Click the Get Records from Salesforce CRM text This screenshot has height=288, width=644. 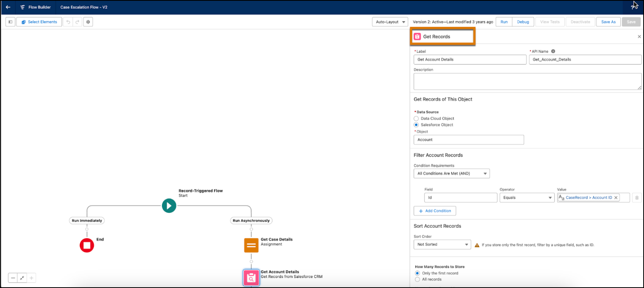point(292,277)
